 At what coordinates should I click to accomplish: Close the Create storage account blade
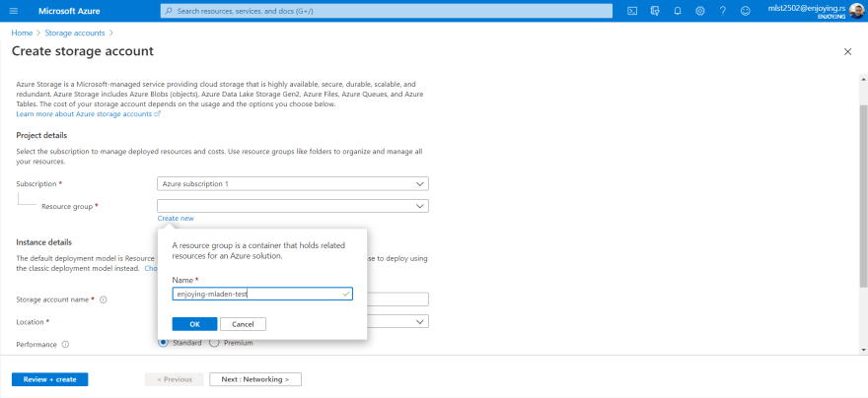point(847,52)
